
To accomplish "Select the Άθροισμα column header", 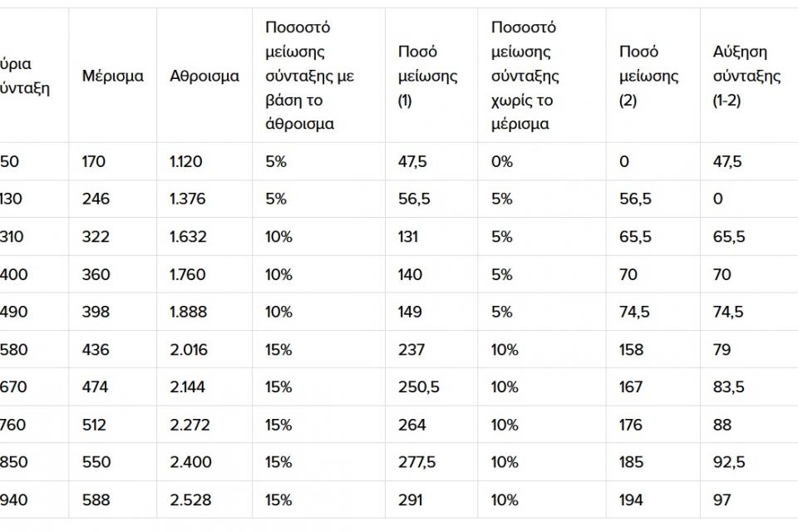I will [204, 76].
